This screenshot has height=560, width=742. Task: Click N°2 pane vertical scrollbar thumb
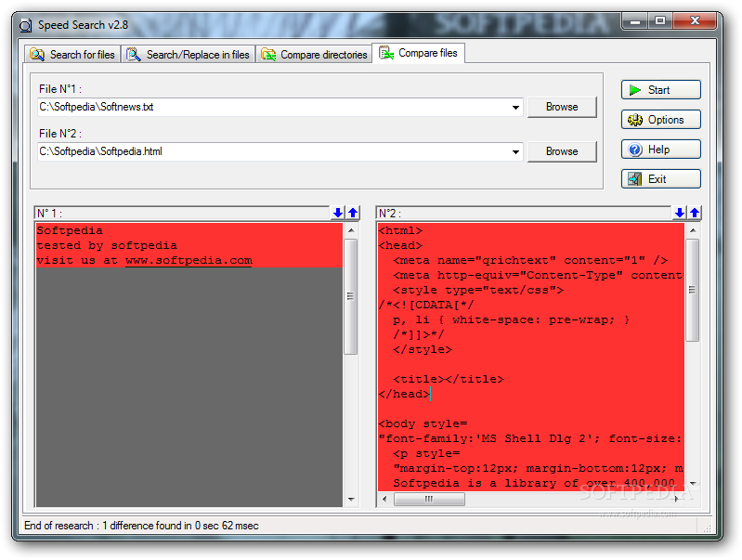coord(692,290)
